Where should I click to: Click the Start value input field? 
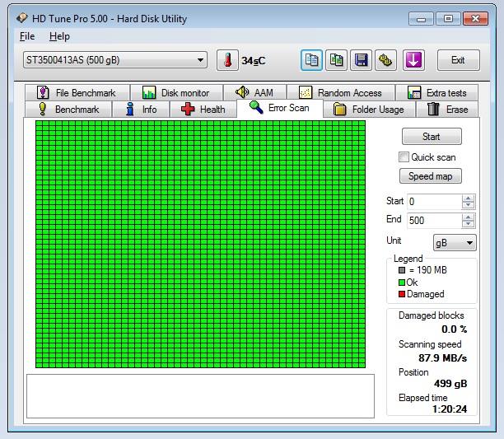(x=434, y=202)
